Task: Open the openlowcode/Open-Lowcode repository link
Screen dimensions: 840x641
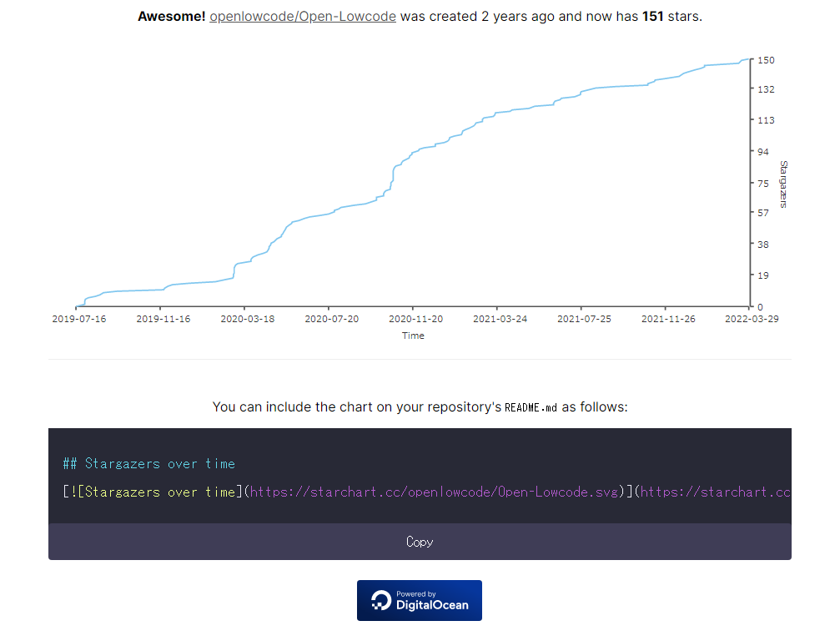Action: pyautogui.click(x=303, y=17)
